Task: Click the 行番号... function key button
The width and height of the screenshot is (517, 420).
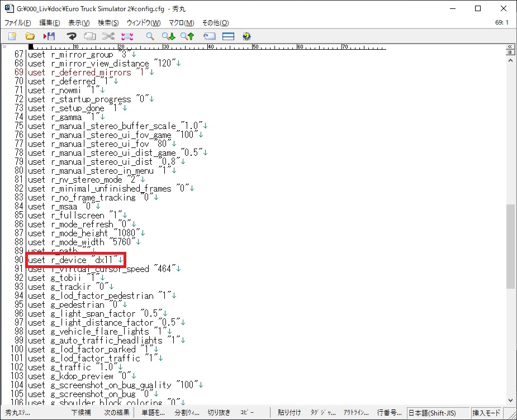Action: [390, 412]
